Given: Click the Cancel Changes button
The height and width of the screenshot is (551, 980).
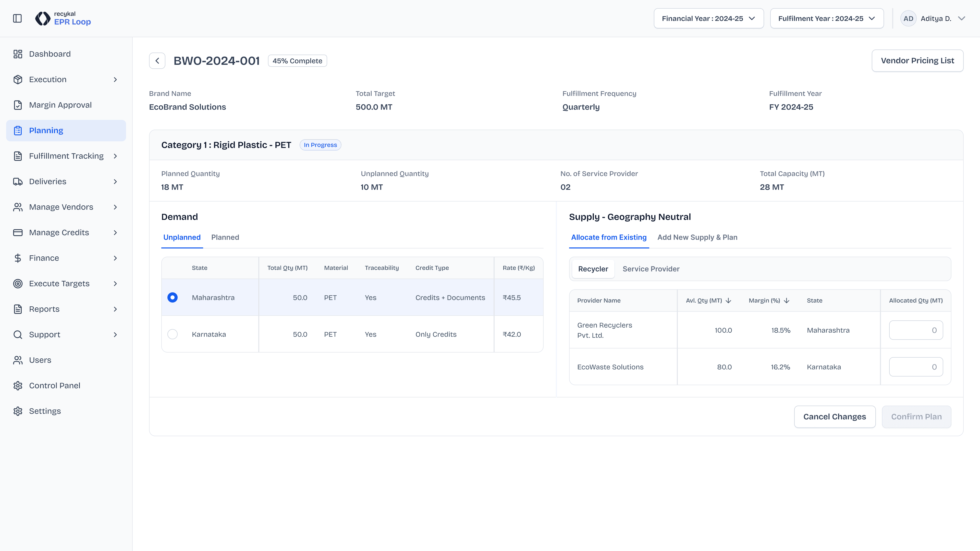Looking at the screenshot, I should point(834,417).
